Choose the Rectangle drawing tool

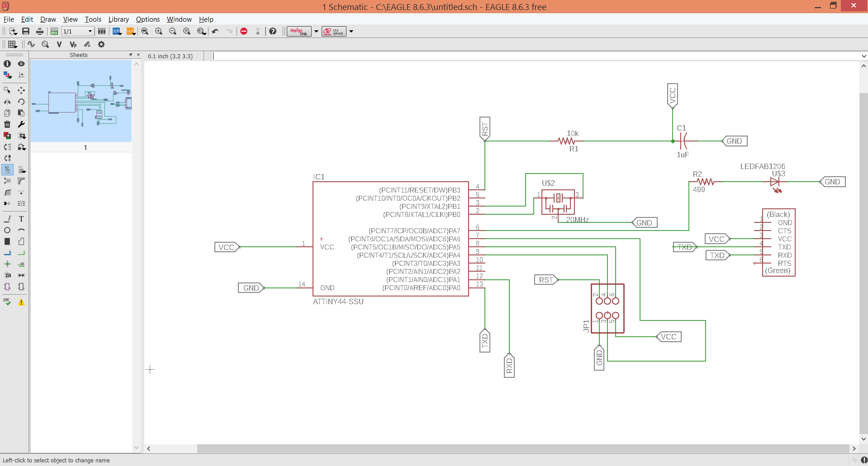[7, 241]
